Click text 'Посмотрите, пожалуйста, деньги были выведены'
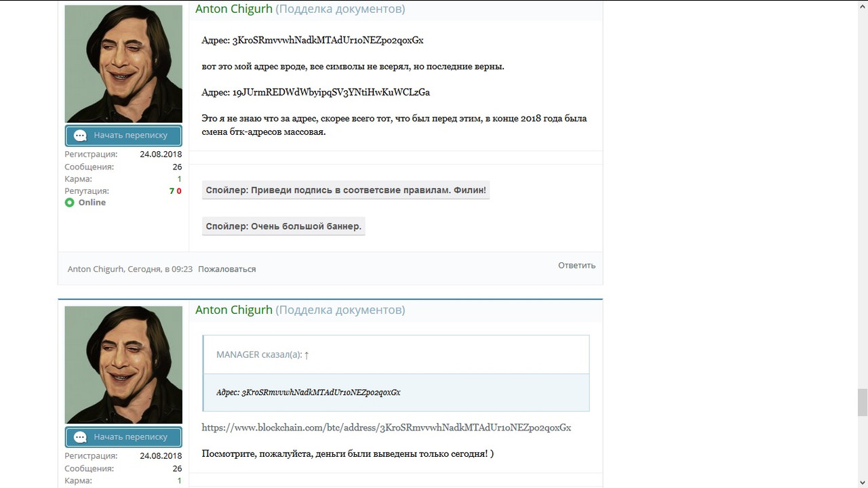This screenshot has width=868, height=488. (x=309, y=453)
